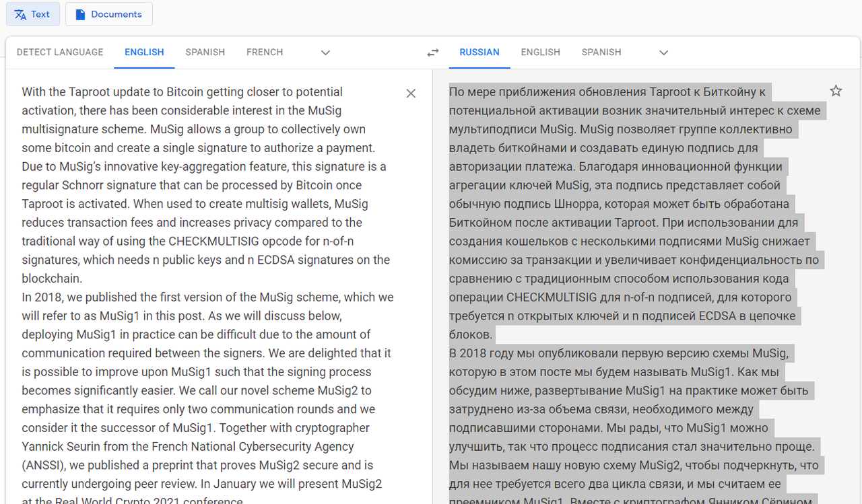Click the word CHECKMULTISIG in source text

[x=214, y=241]
